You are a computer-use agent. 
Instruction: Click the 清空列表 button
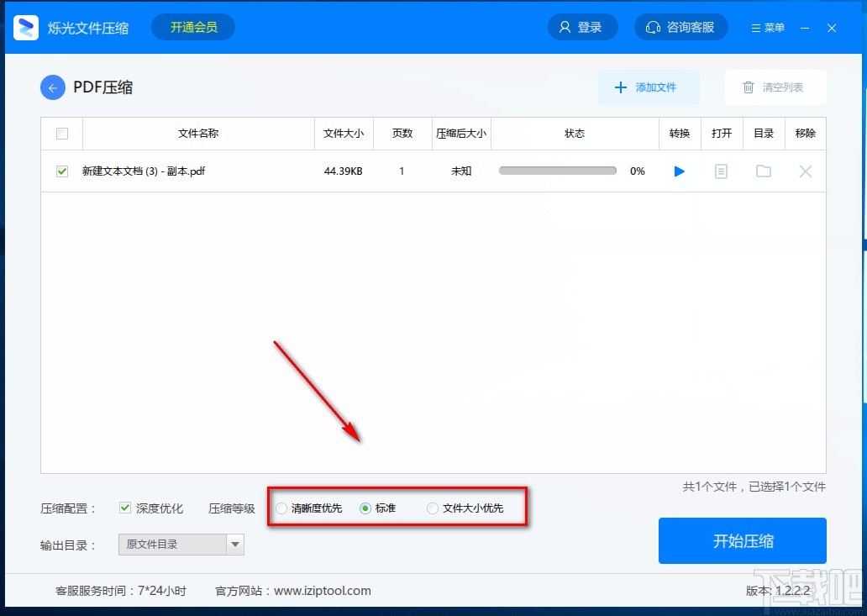(x=775, y=87)
